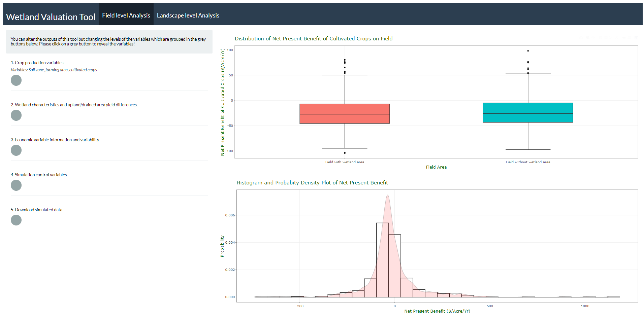
Task: Reveal wetland characteristics variables via grey button
Action: click(x=16, y=115)
